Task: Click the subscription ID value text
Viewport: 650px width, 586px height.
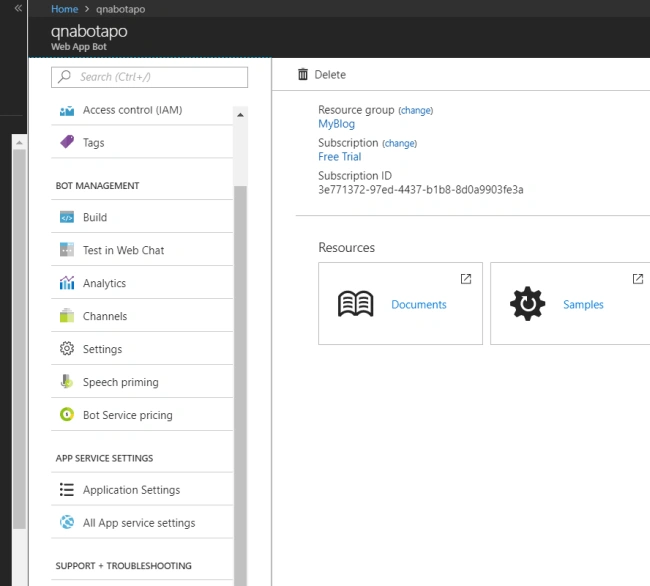Action: point(421,190)
